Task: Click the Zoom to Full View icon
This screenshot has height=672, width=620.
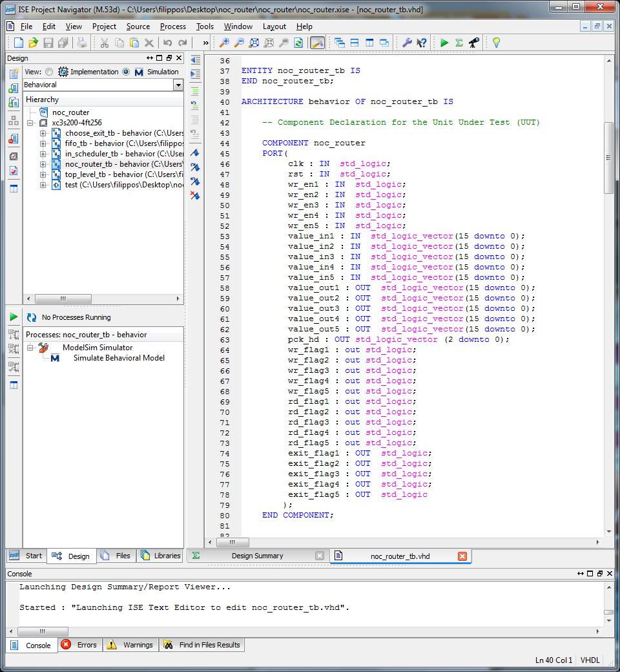Action: click(x=254, y=43)
